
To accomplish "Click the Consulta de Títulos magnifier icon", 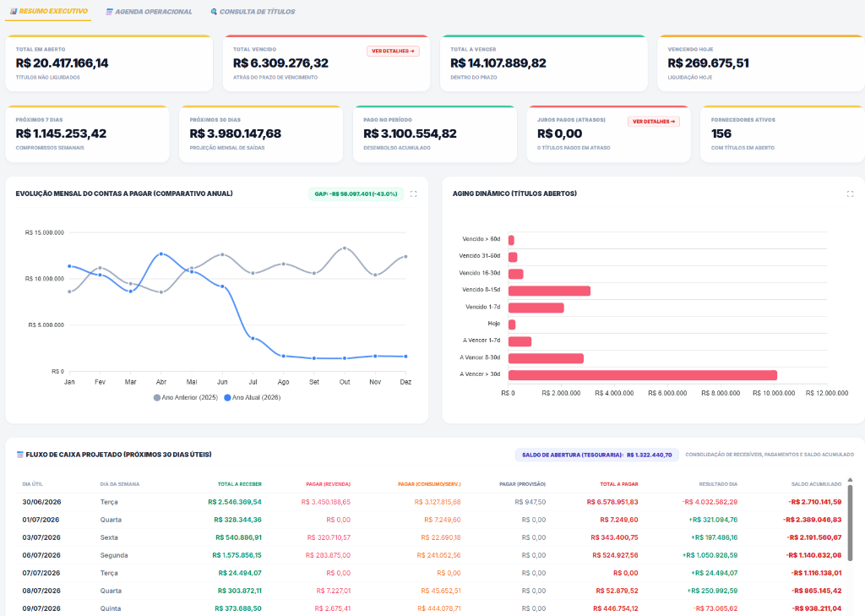I will point(214,12).
